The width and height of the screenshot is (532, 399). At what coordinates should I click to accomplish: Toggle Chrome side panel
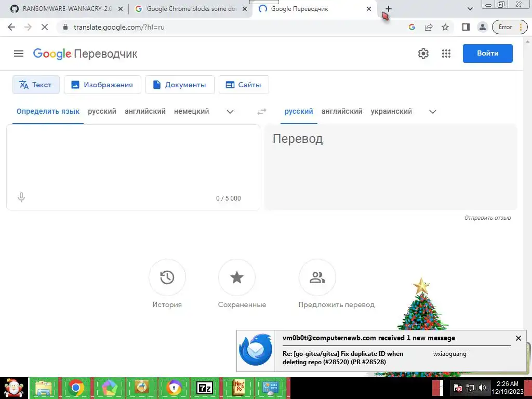tap(466, 27)
